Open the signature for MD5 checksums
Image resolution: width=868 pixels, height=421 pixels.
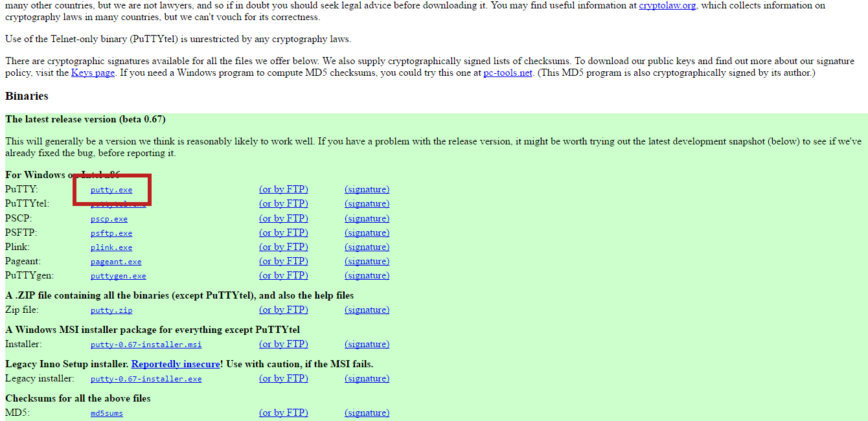[x=367, y=413]
